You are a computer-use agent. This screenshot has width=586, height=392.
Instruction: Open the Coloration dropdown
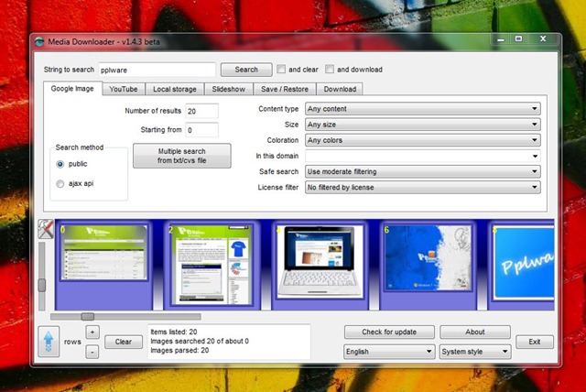[x=423, y=140]
